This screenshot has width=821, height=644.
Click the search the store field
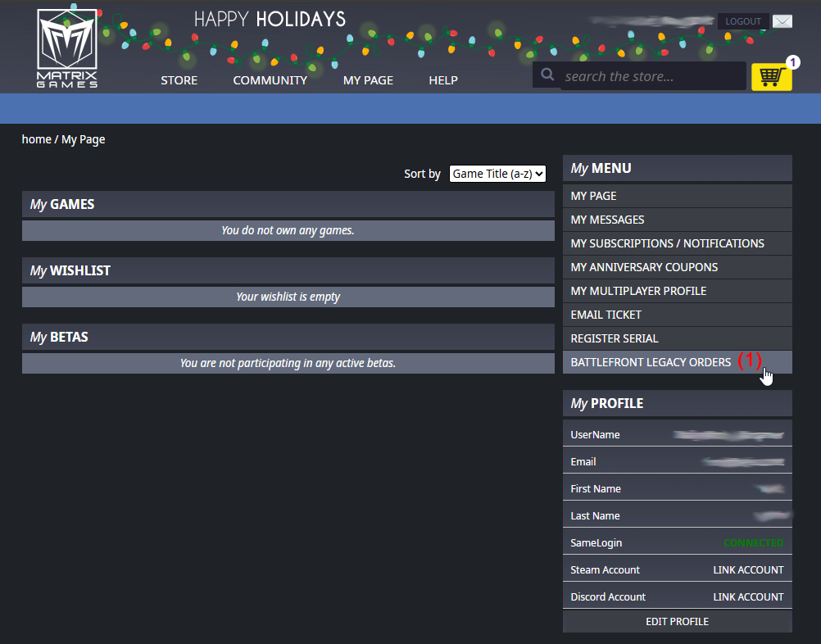pos(653,76)
